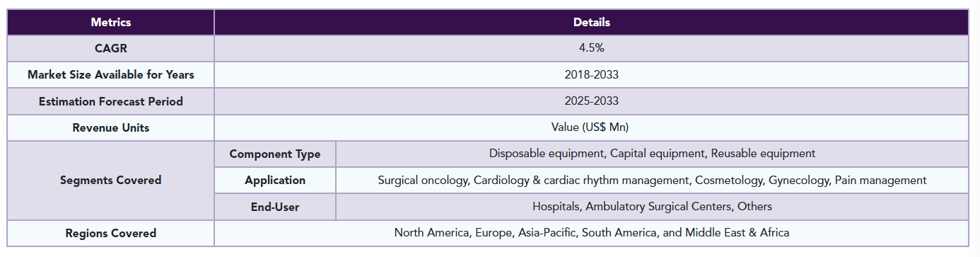Select the Segments Covered cell
Viewport: 980px width, 257px height.
(111, 180)
